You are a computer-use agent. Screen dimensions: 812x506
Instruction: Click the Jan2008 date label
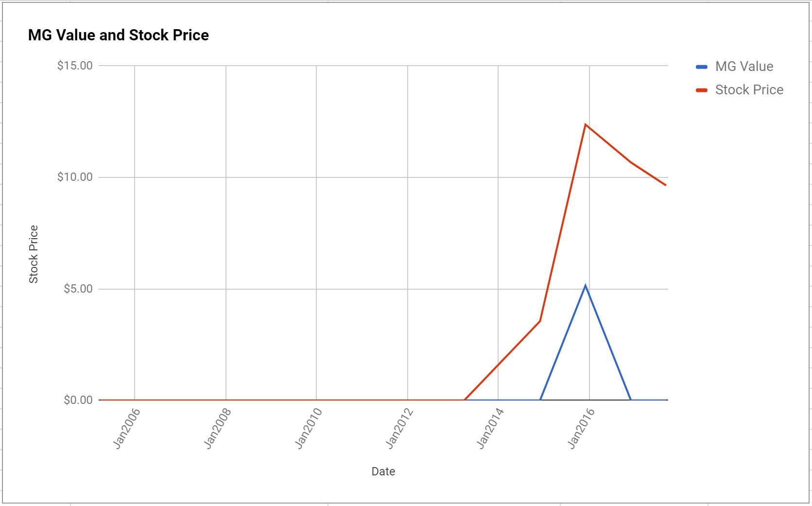pos(217,428)
